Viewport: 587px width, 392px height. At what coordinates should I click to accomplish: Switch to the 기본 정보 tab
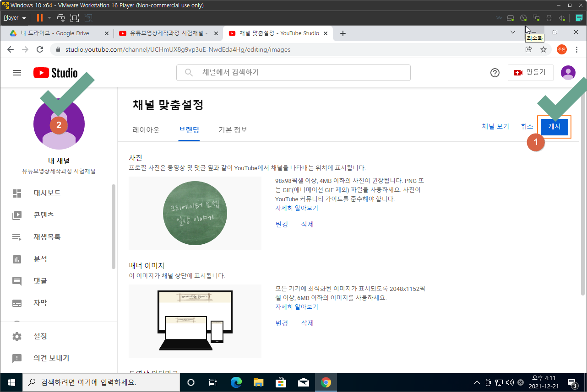[x=233, y=130]
